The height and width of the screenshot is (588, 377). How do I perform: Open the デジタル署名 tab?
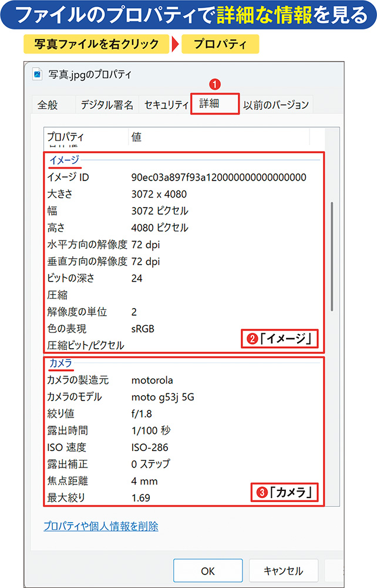(107, 105)
